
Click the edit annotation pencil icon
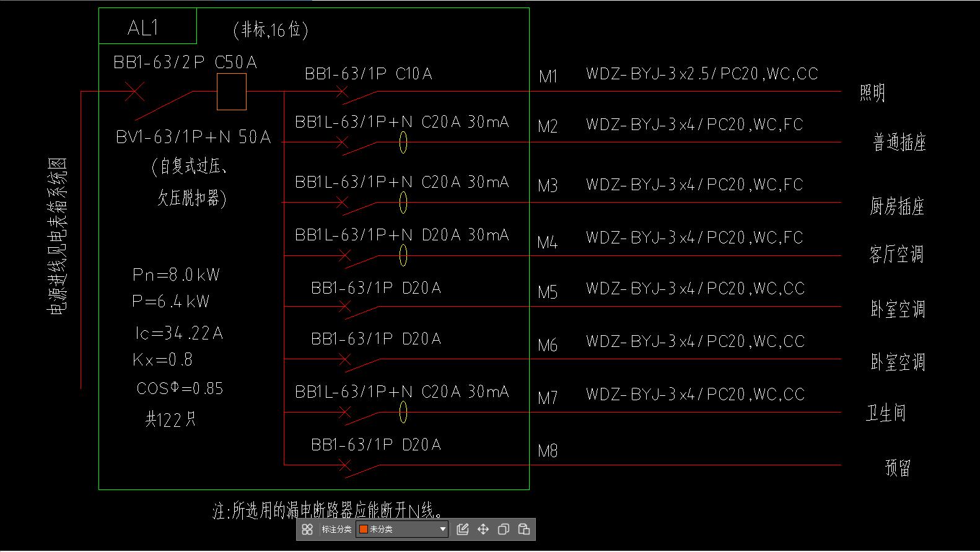462,529
